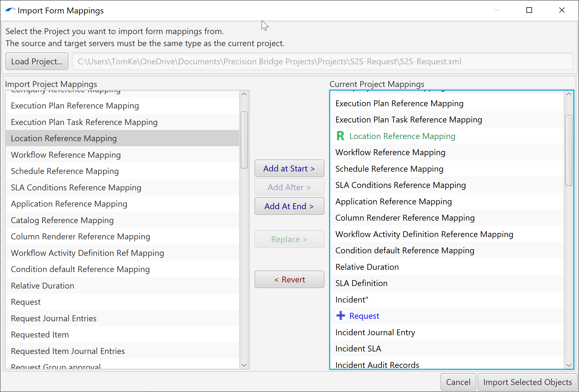Select Incident Audit Records row
Image resolution: width=579 pixels, height=392 pixels.
pyautogui.click(x=447, y=363)
